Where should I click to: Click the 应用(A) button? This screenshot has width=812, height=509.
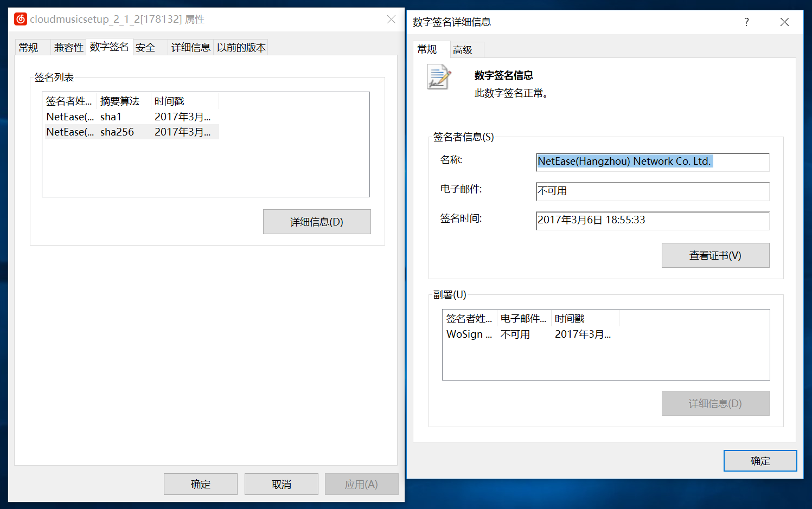click(362, 484)
